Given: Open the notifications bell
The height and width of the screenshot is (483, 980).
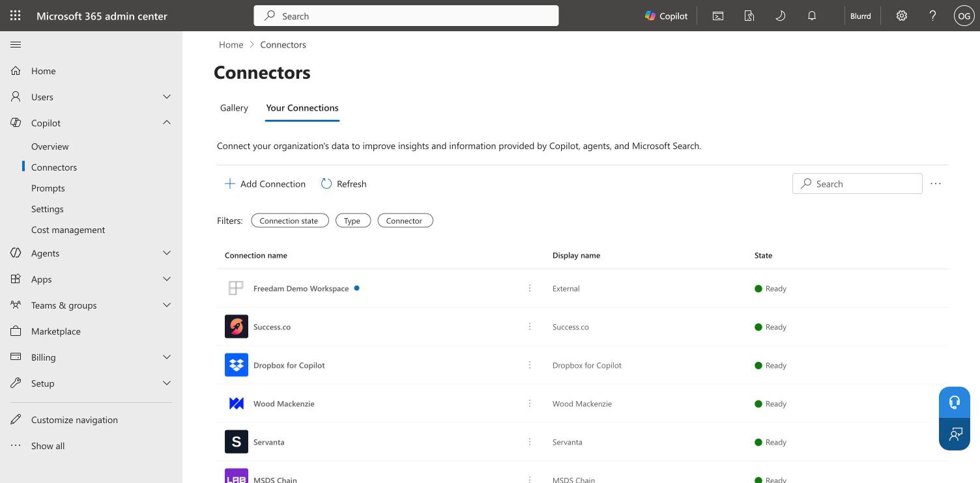Looking at the screenshot, I should tap(812, 16).
